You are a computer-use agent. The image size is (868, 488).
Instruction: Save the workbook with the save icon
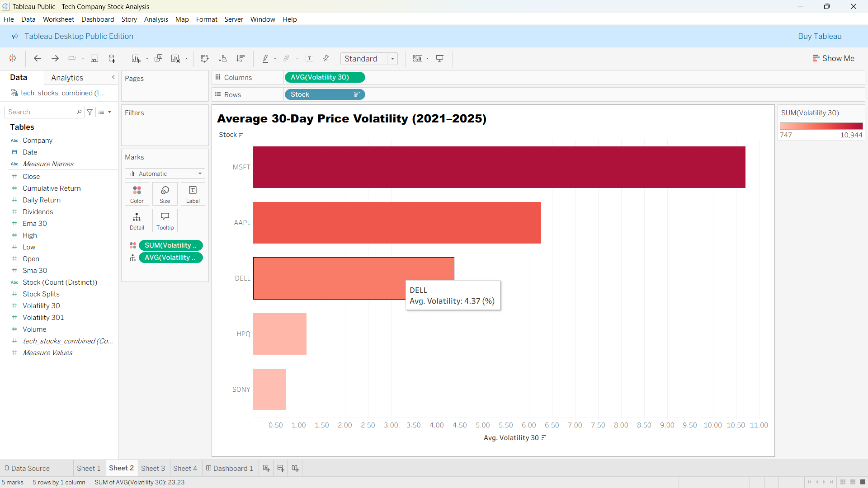point(94,58)
